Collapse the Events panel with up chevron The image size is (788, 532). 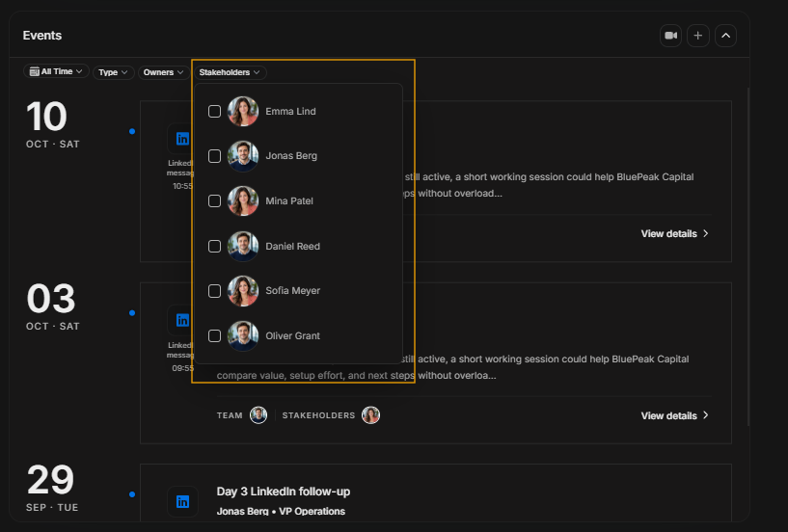(x=725, y=36)
